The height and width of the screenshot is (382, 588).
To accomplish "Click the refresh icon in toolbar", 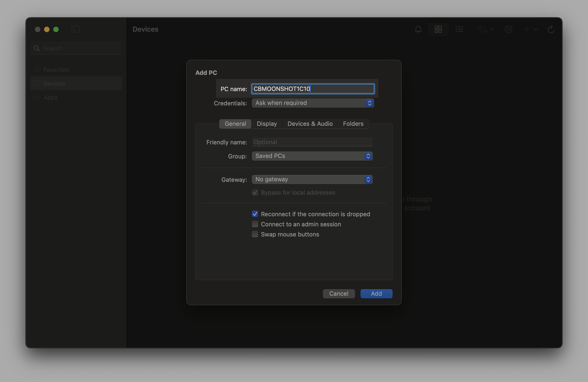I will click(x=551, y=29).
